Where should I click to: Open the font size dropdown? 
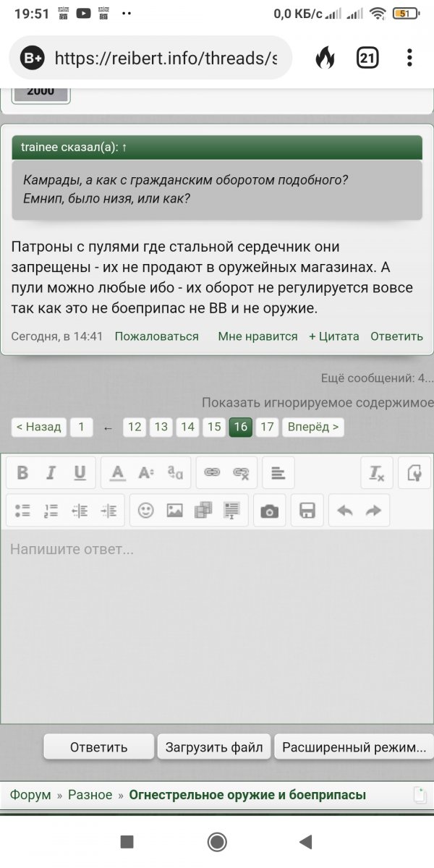pos(147,473)
